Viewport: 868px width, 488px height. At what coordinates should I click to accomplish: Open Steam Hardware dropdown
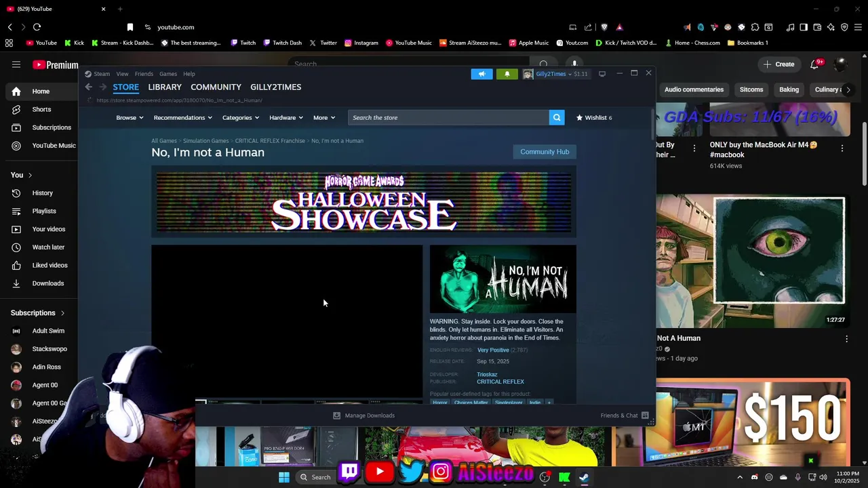(286, 117)
